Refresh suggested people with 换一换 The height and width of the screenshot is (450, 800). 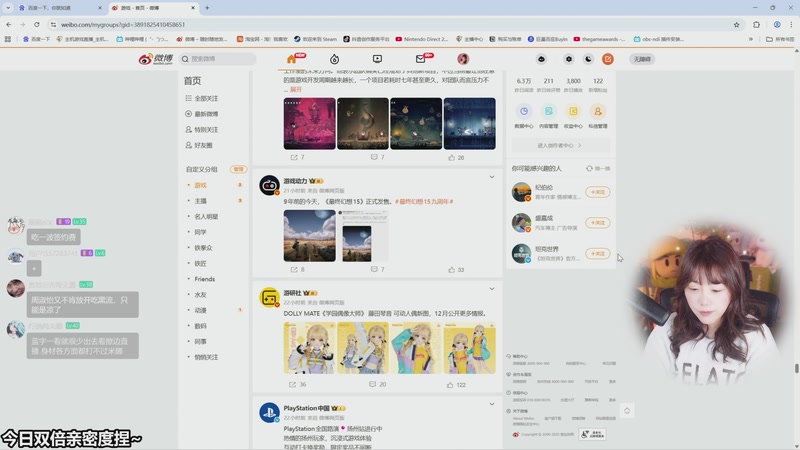point(598,168)
